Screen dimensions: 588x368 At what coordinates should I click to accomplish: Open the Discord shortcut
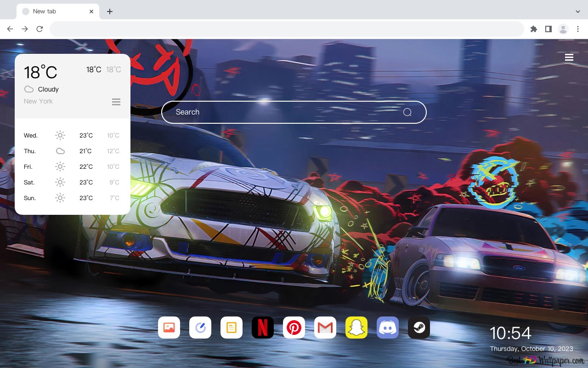coord(388,328)
